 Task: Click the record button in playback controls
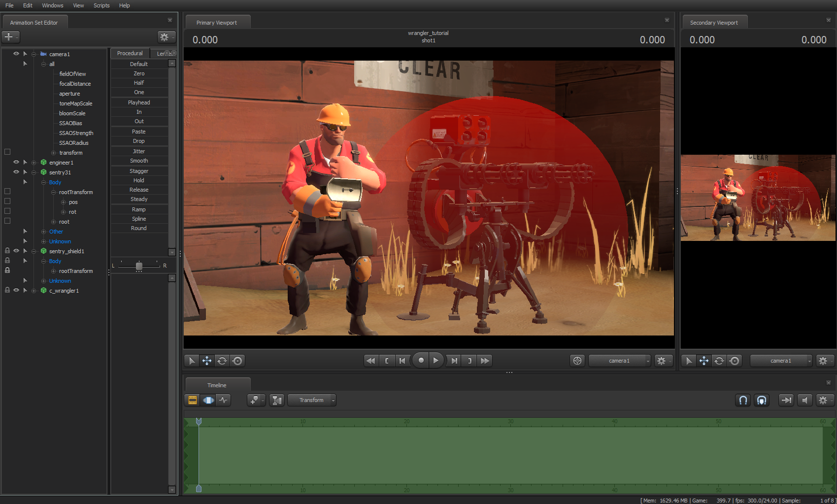(x=420, y=360)
